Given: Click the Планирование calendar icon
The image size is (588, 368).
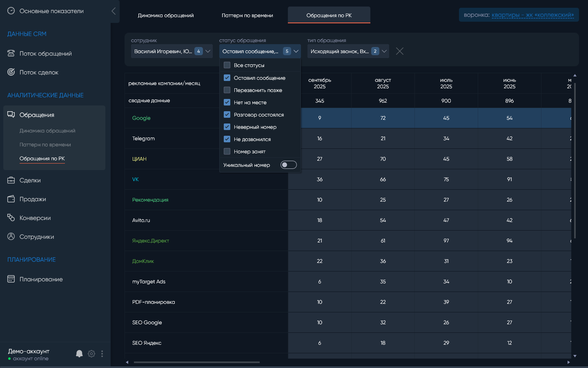Looking at the screenshot, I should [x=11, y=279].
